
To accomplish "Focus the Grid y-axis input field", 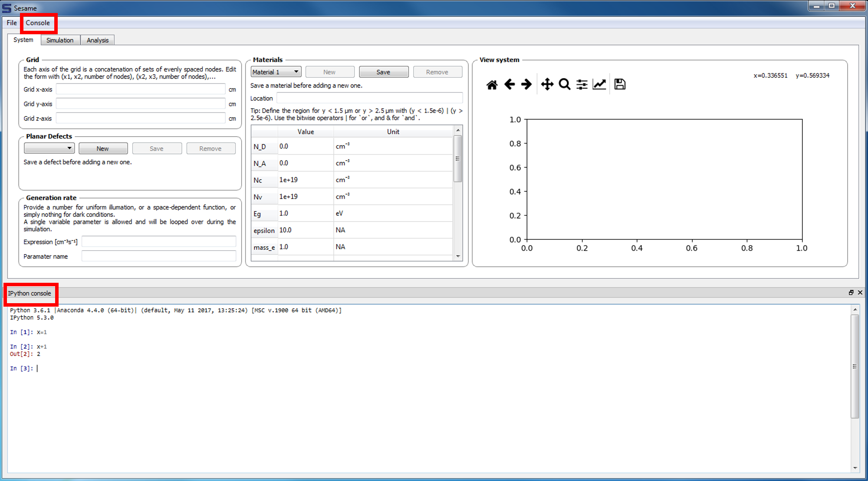I will pyautogui.click(x=141, y=104).
